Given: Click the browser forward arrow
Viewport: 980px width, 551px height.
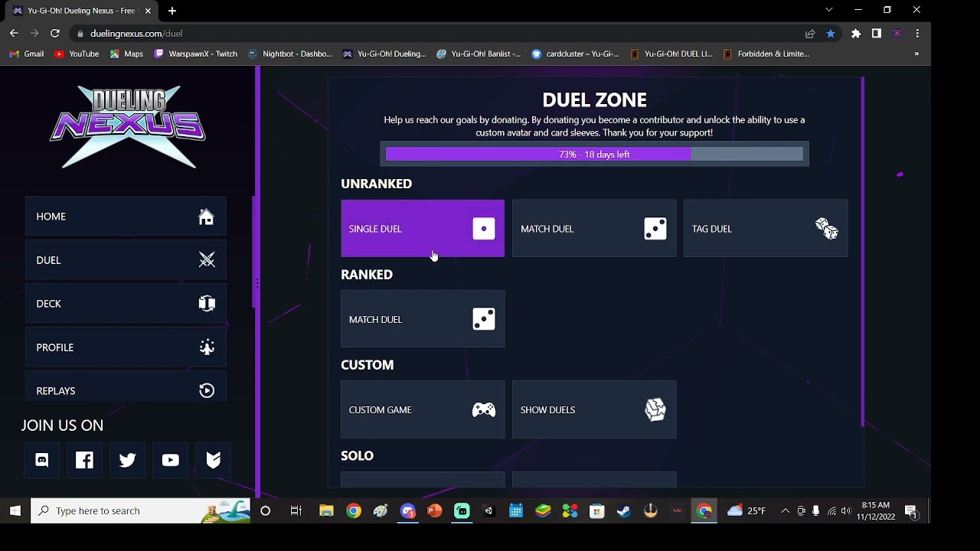Looking at the screenshot, I should pos(34,34).
